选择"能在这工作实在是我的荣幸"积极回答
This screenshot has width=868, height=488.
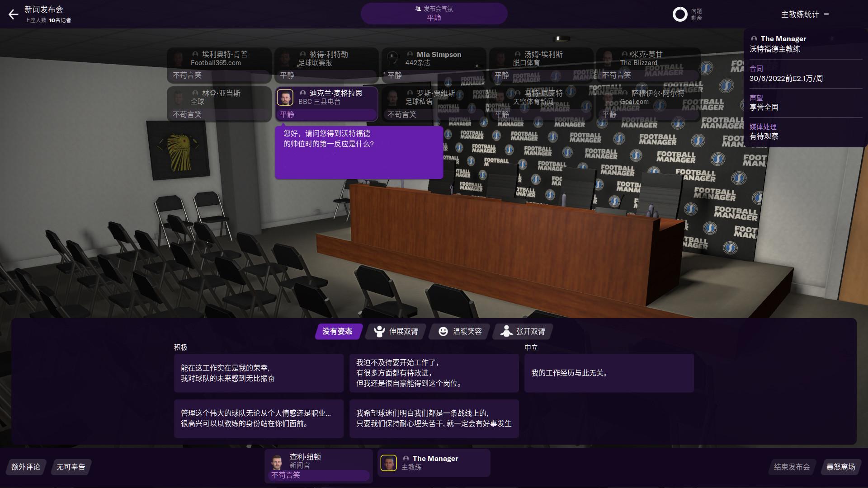coord(258,373)
